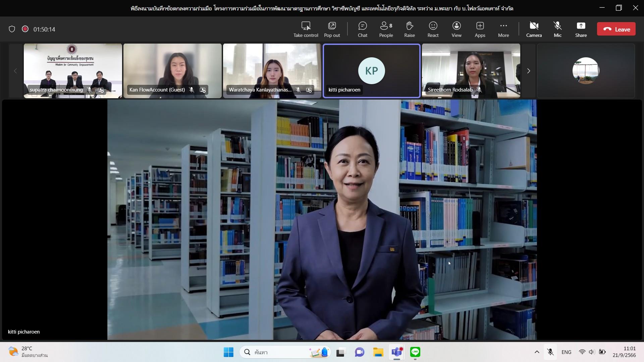644x362 pixels.
Task: Pop out the shared content window
Action: point(332,29)
